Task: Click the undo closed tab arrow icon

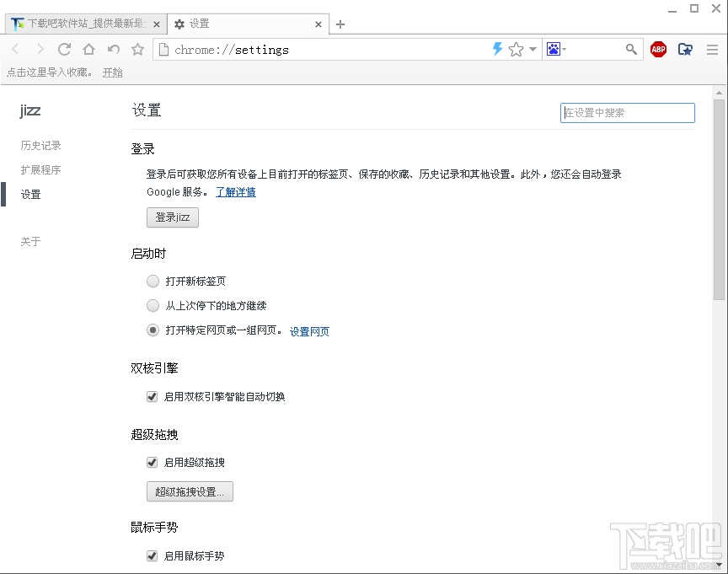Action: (x=113, y=49)
